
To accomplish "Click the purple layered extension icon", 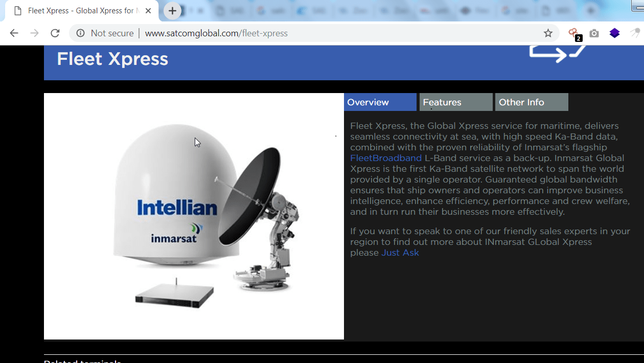I will [614, 33].
